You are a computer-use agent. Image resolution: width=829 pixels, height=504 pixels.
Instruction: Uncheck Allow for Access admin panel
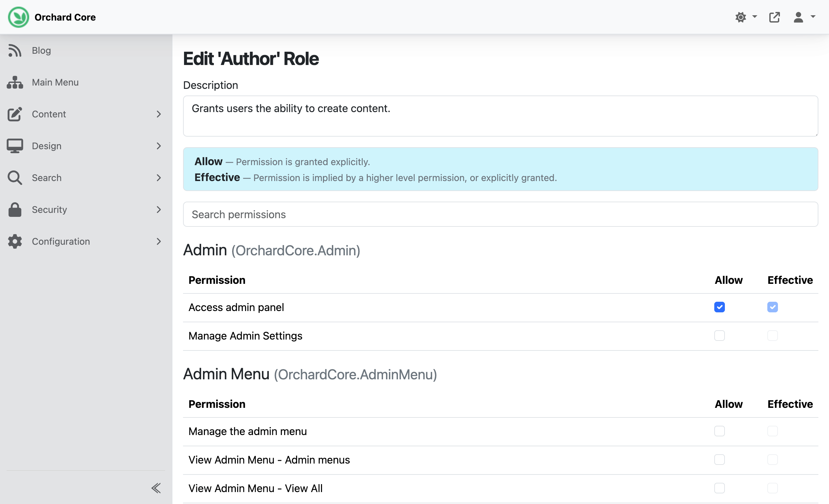tap(719, 307)
